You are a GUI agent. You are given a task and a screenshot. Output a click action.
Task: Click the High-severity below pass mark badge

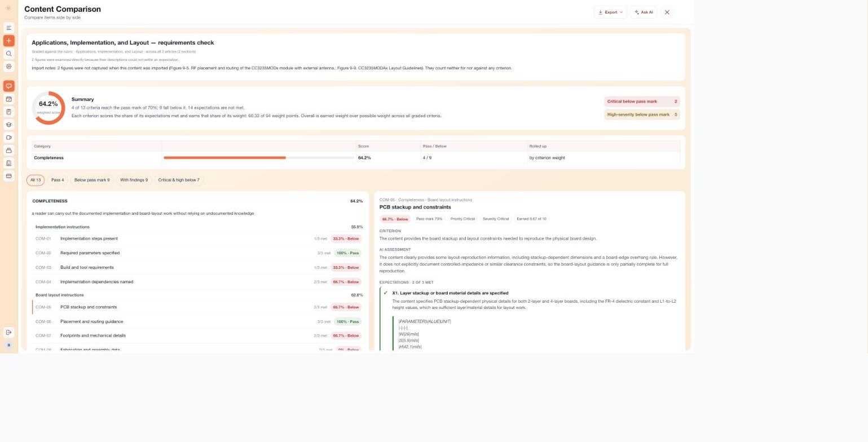642,114
